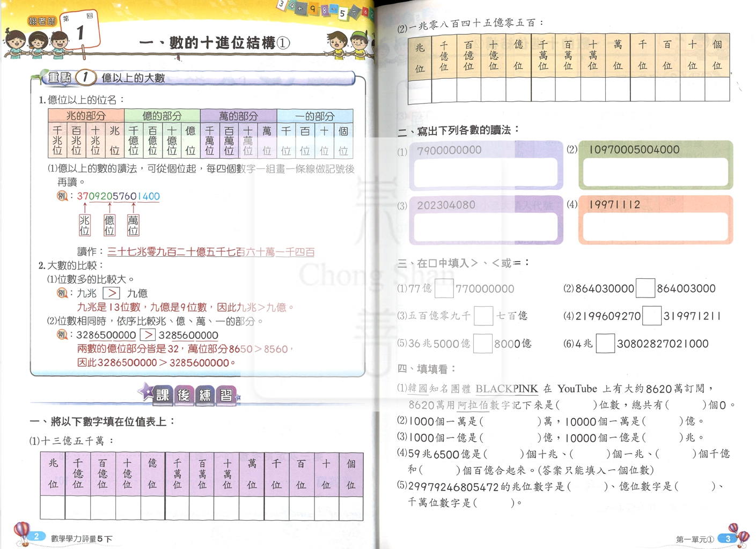The image size is (756, 549).
Task: Click the blank cell under 萬位 in the orange table
Action: tap(618, 90)
